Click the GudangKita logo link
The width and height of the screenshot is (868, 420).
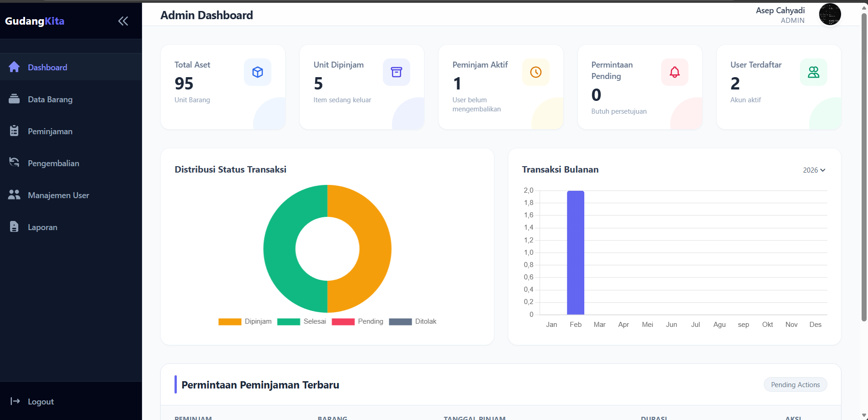tap(35, 21)
